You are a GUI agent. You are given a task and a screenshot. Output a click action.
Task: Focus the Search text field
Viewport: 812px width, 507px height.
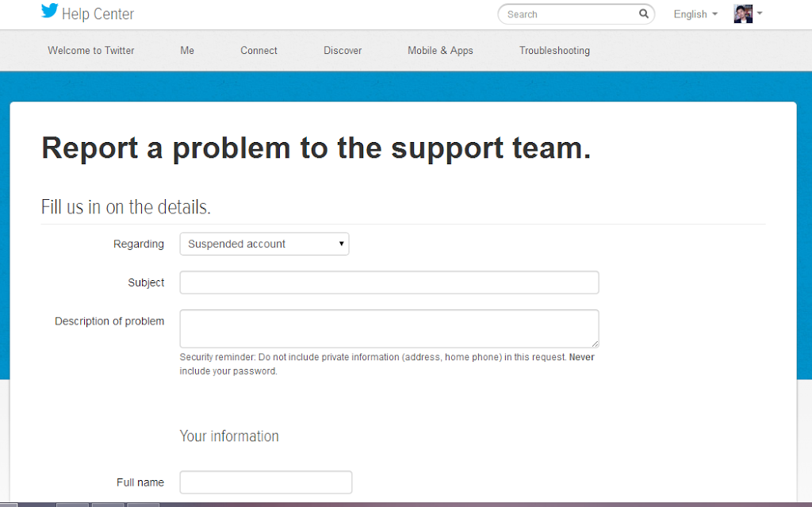(571, 14)
